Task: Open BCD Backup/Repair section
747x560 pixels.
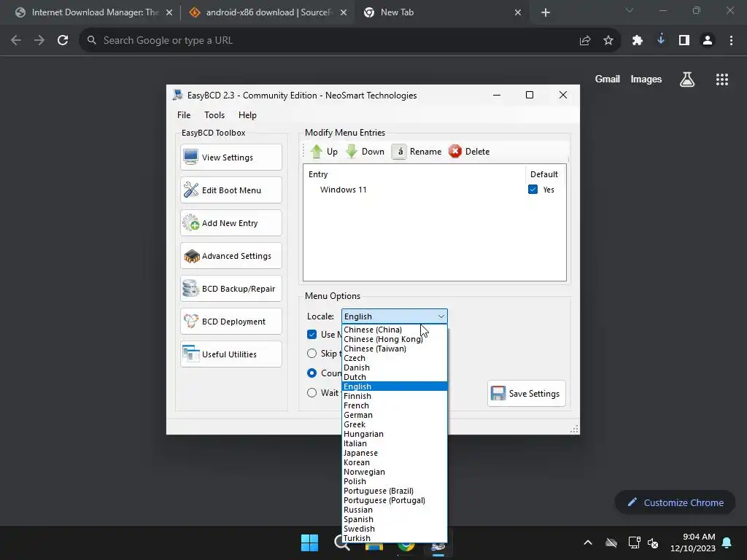Action: pyautogui.click(x=231, y=289)
